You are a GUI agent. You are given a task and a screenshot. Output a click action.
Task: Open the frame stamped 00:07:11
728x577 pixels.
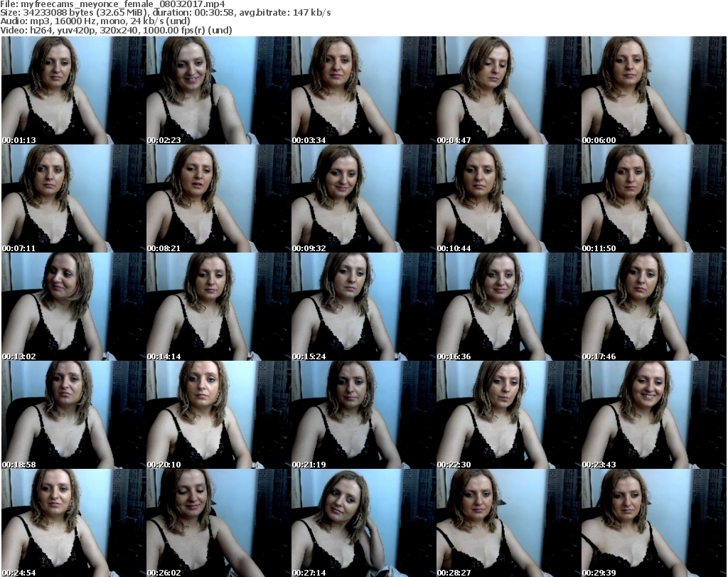point(74,198)
